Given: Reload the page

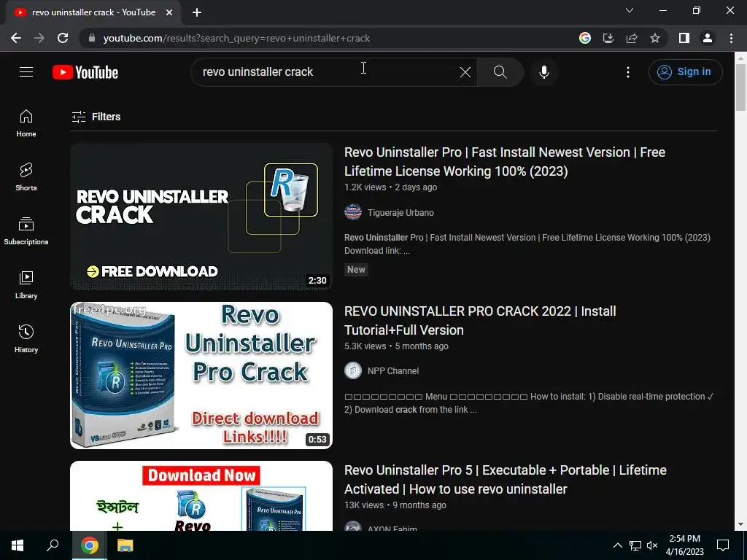Looking at the screenshot, I should [x=63, y=38].
